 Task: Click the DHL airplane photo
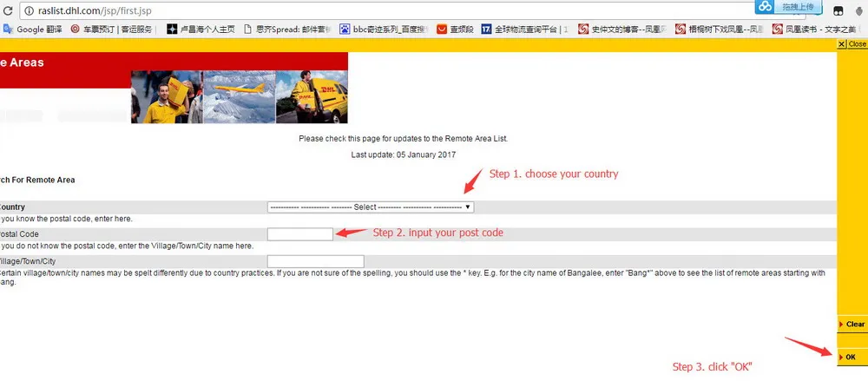240,97
